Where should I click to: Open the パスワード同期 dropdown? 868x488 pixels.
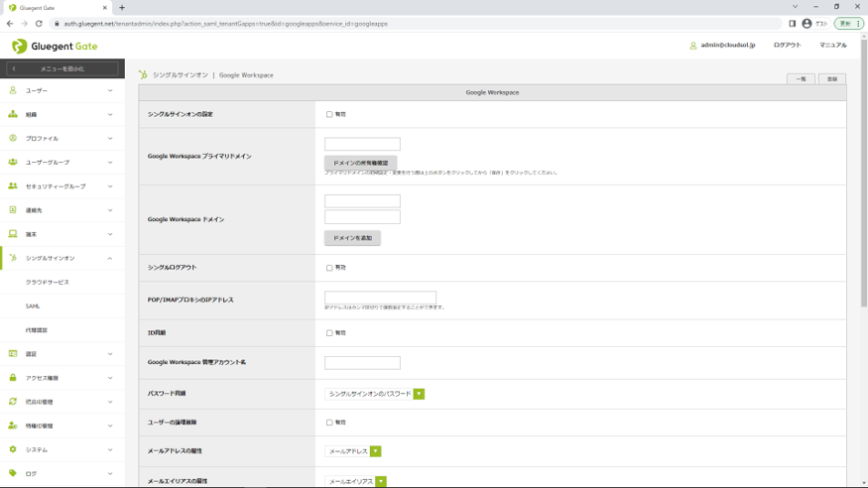(374, 394)
